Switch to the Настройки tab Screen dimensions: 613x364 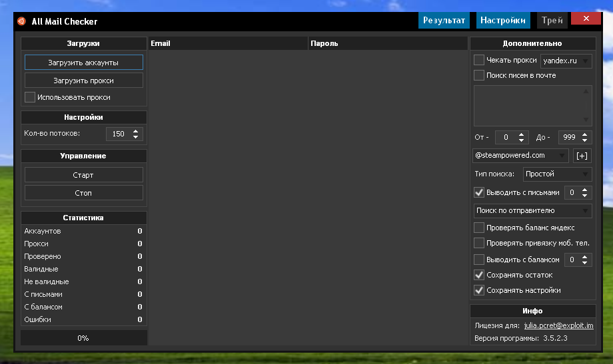point(503,21)
